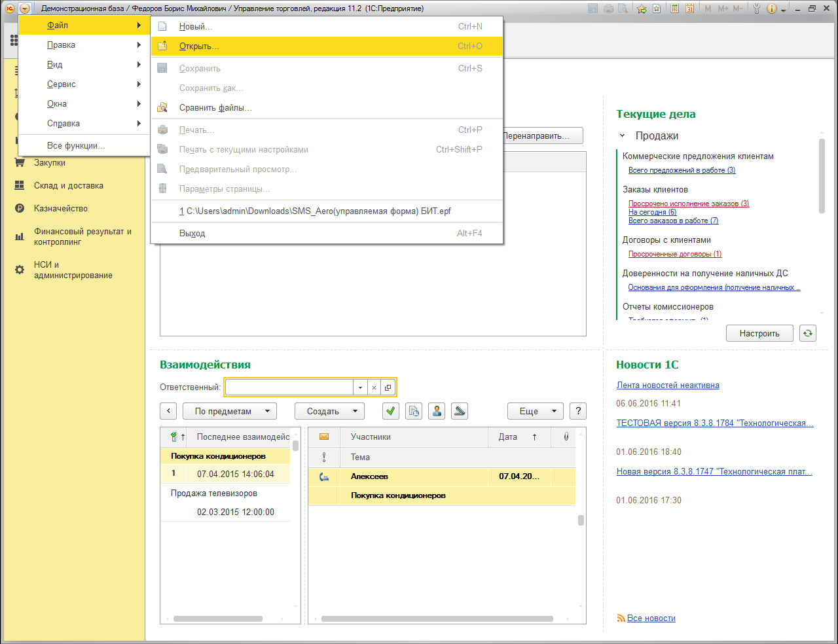The image size is (838, 644).
Task: Click the orange information icon in the title bar
Action: tap(771, 9)
